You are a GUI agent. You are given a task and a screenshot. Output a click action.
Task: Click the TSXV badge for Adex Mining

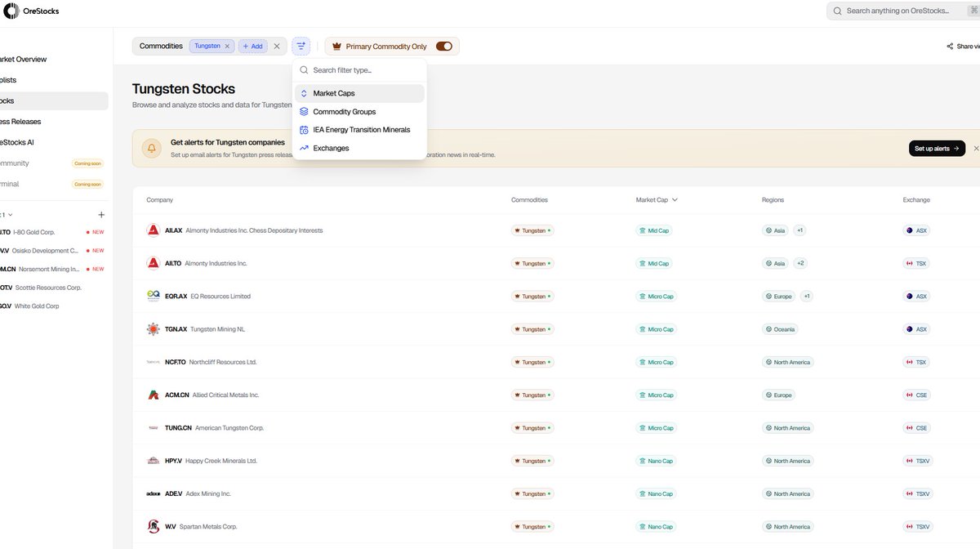(918, 493)
